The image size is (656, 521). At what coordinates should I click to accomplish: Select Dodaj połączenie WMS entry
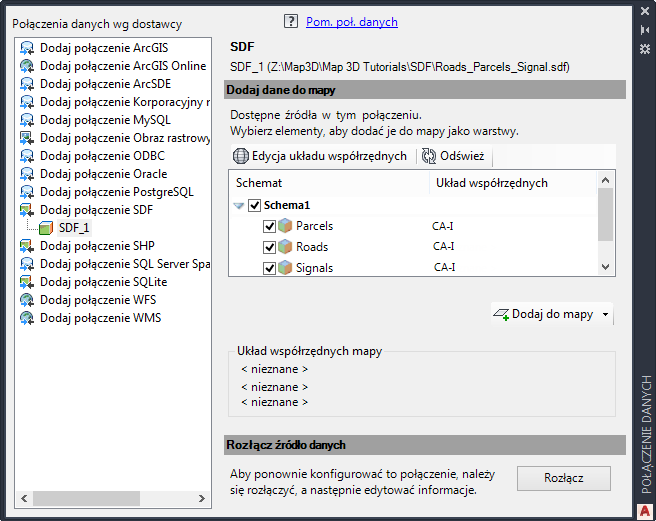tap(100, 318)
